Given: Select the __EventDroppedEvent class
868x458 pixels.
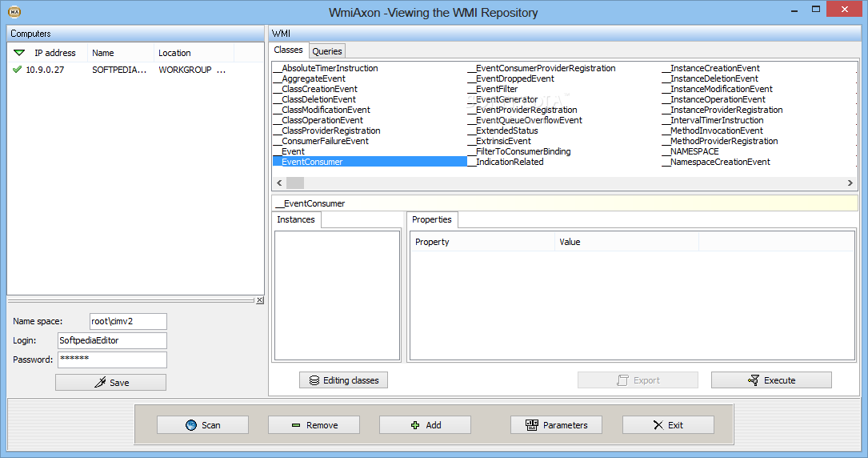Looking at the screenshot, I should click(x=511, y=78).
